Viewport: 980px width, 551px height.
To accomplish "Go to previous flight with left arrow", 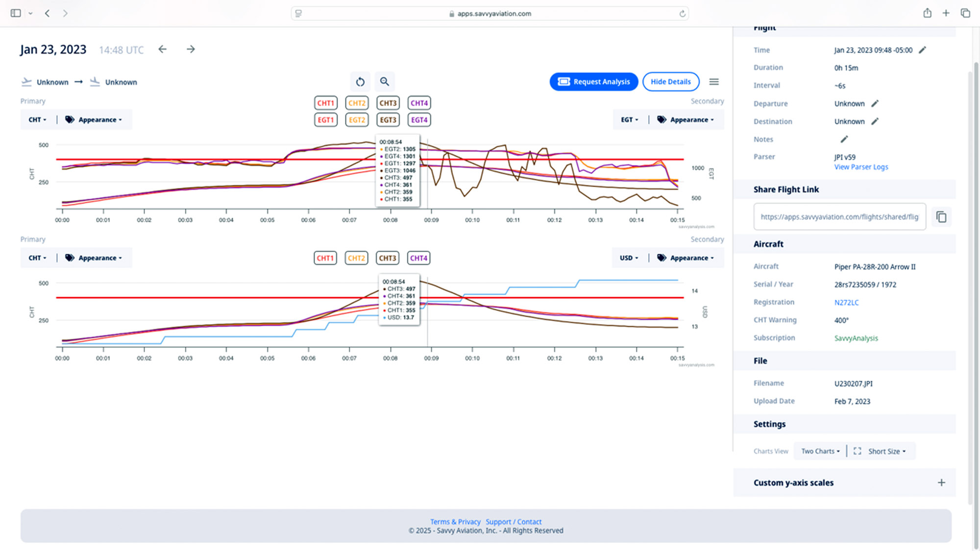I will [x=163, y=49].
